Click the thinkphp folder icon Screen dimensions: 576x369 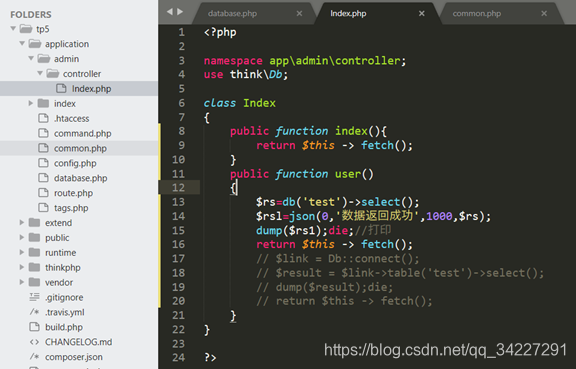(35, 267)
